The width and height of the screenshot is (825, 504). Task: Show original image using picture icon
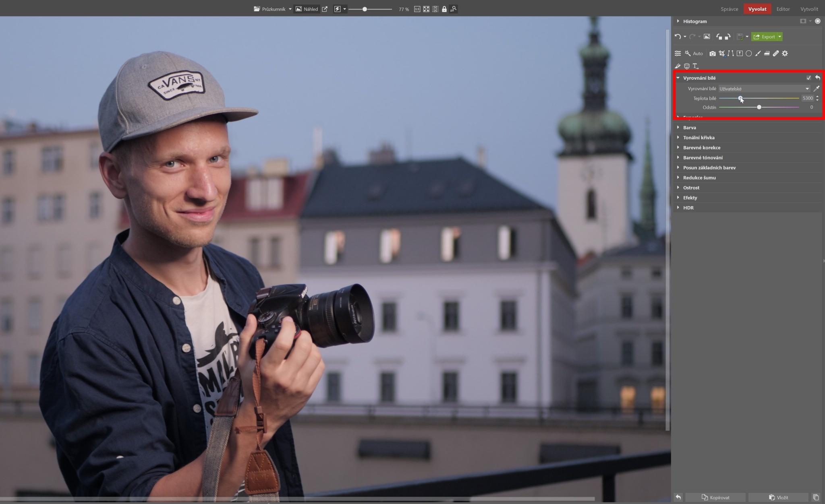tap(707, 37)
